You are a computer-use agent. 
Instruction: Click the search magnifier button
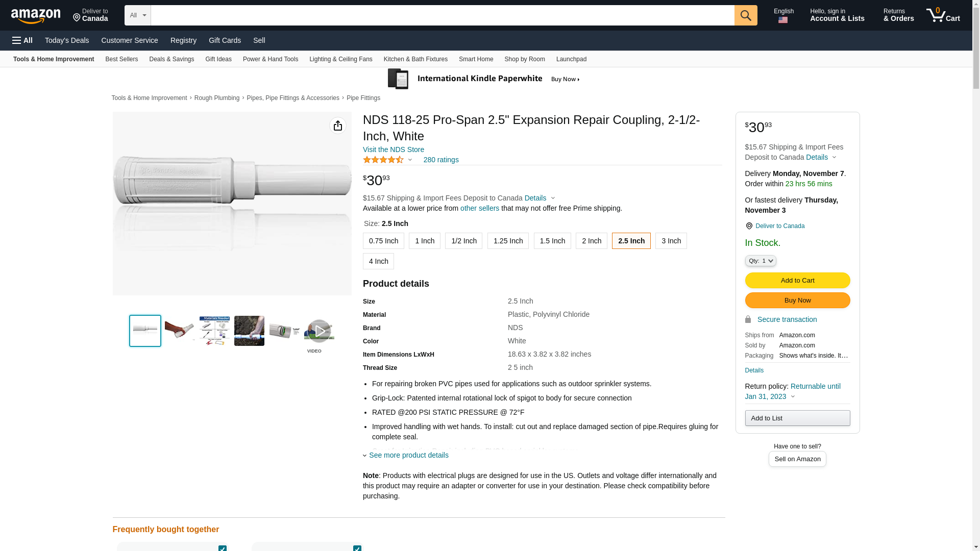[x=745, y=15]
